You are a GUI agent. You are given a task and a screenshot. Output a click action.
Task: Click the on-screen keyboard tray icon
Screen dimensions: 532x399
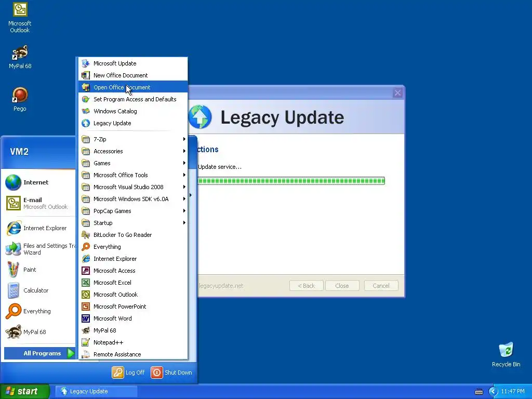tap(478, 392)
